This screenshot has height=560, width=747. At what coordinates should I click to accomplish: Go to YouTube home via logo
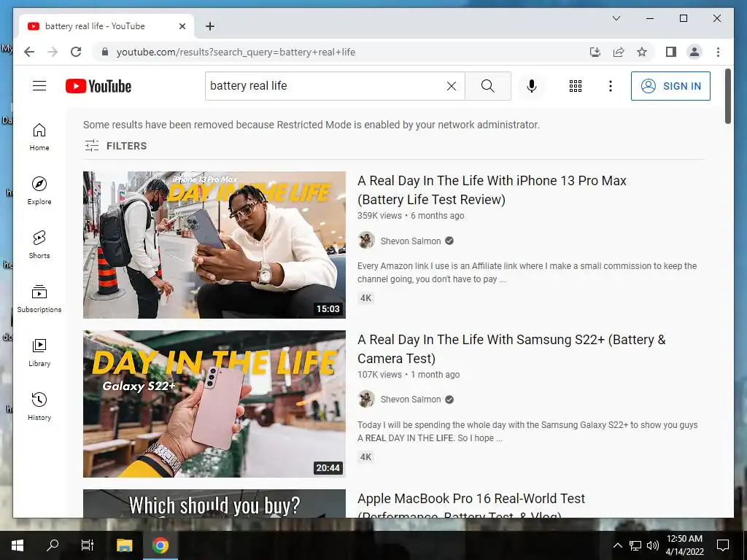pyautogui.click(x=98, y=86)
